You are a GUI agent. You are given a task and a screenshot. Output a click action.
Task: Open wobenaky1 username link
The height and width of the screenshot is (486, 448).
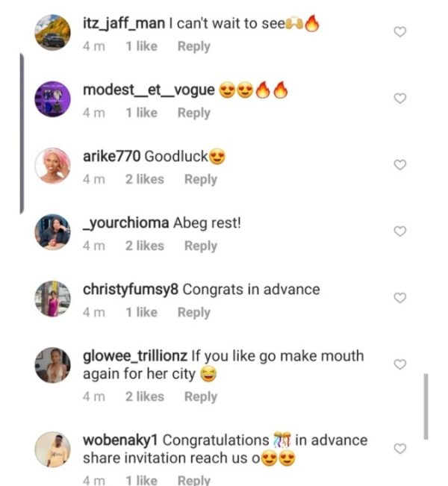click(x=120, y=440)
